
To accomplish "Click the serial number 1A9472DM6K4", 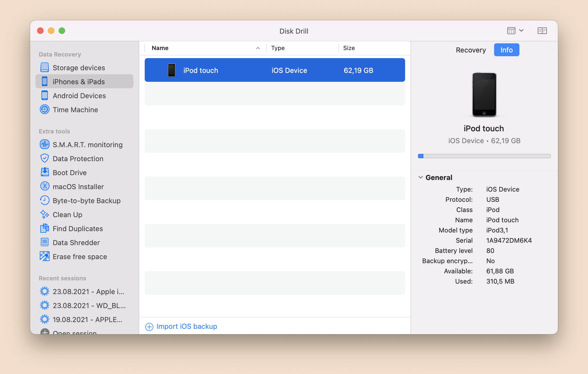I will (509, 240).
